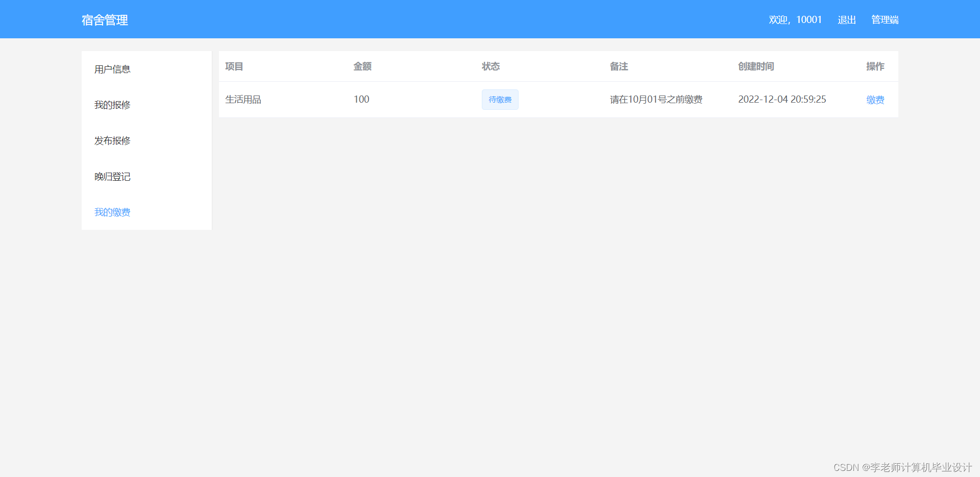Click the 缴费 payment link
This screenshot has width=980, height=477.
875,100
